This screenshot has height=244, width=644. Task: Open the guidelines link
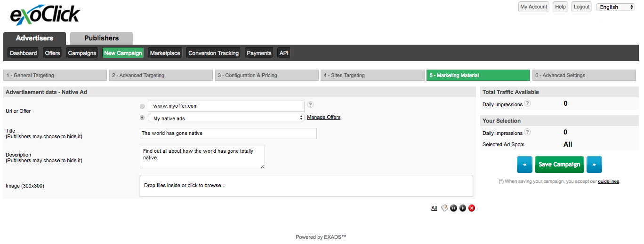[609, 181]
